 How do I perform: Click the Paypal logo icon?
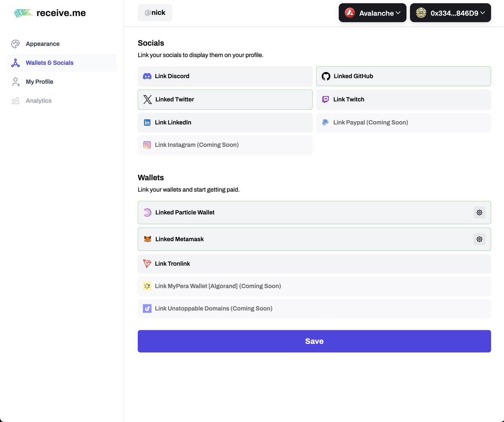point(325,122)
